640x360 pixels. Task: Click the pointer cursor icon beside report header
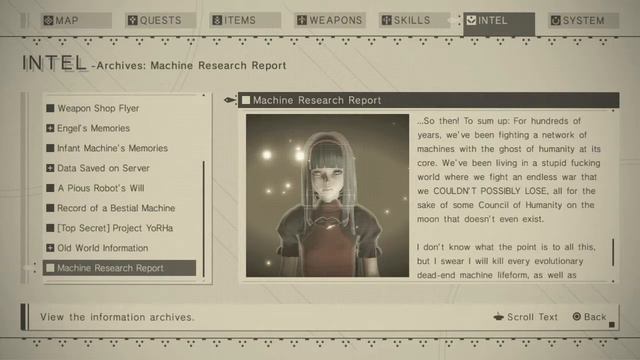[230, 100]
